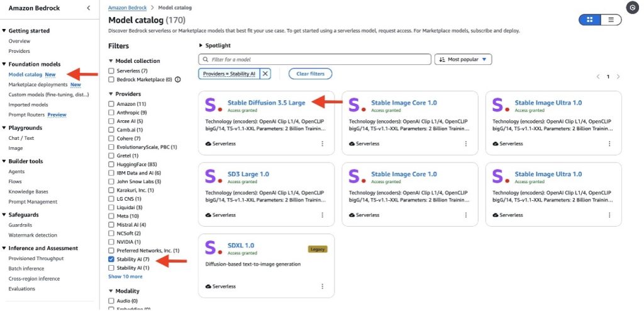Open Marketplace deployments in the sidebar
Screen dimensions: 644x311
[38, 85]
